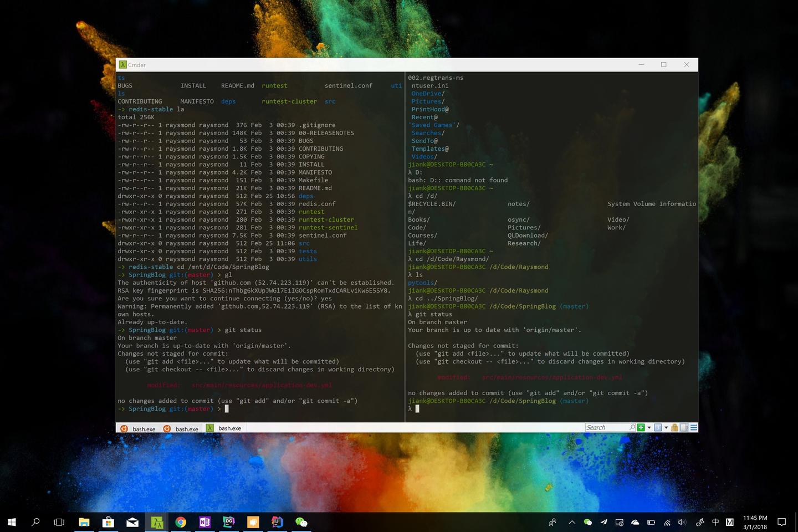798x532 pixels.
Task: Click the 'pytools/' folder in the right pane
Action: [x=422, y=283]
